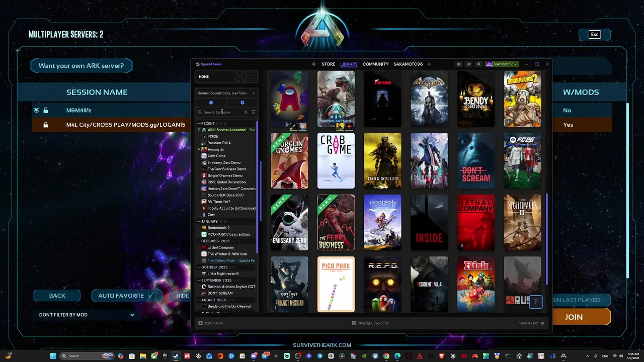The width and height of the screenshot is (644, 362).
Task: Collapse the DECEMBER 2025 category
Action: click(x=199, y=241)
